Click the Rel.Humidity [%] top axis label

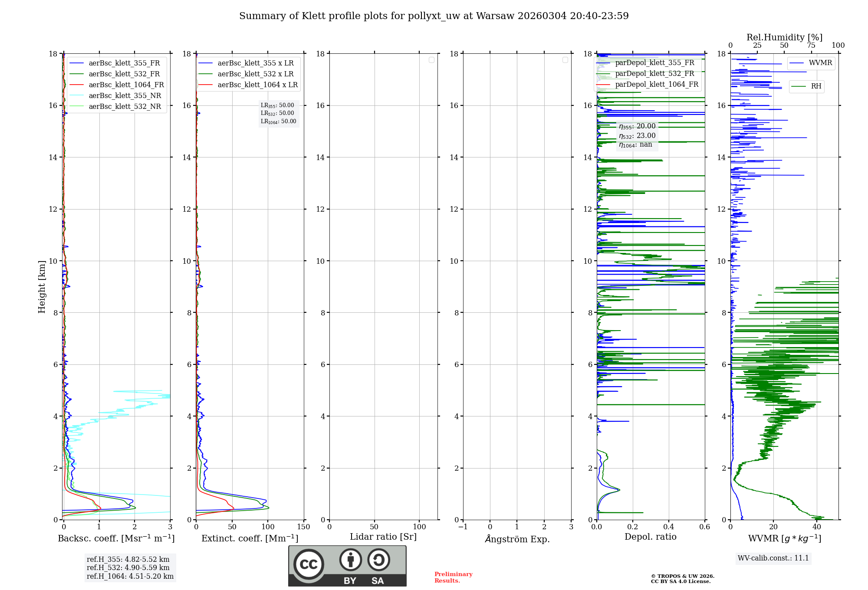[784, 37]
